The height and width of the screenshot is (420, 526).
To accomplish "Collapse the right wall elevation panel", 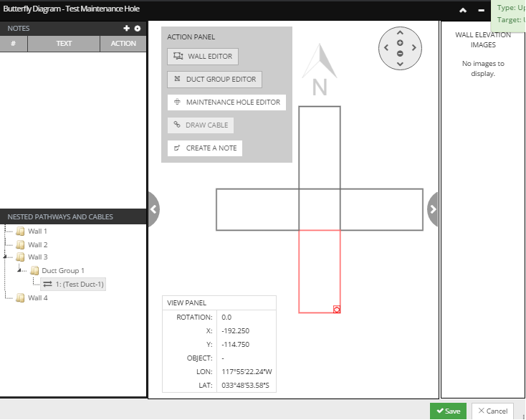I will click(433, 209).
